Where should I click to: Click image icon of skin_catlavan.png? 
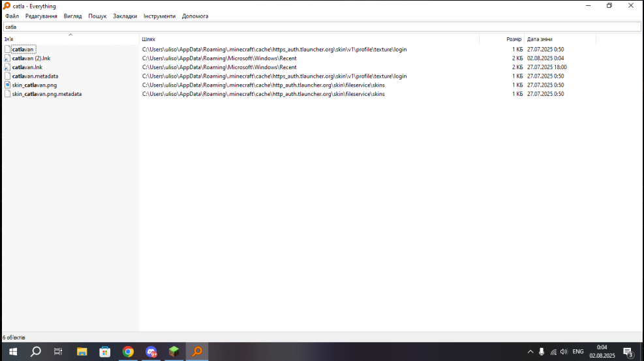pyautogui.click(x=7, y=85)
